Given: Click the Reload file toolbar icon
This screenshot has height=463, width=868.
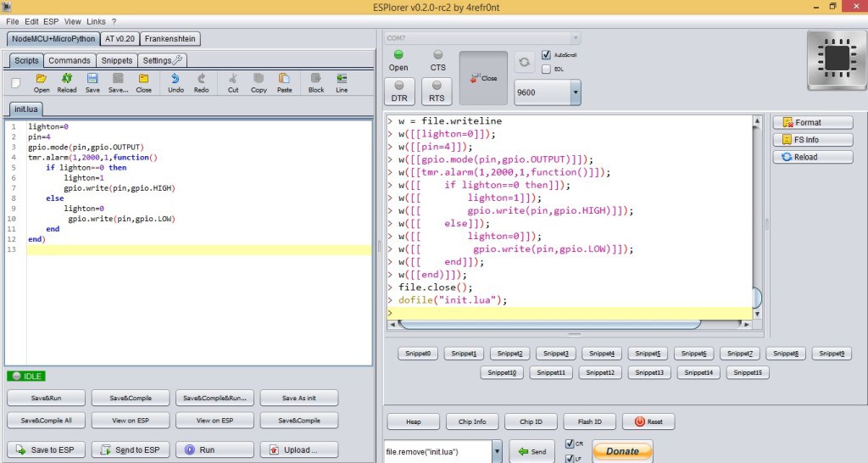Looking at the screenshot, I should tap(67, 81).
